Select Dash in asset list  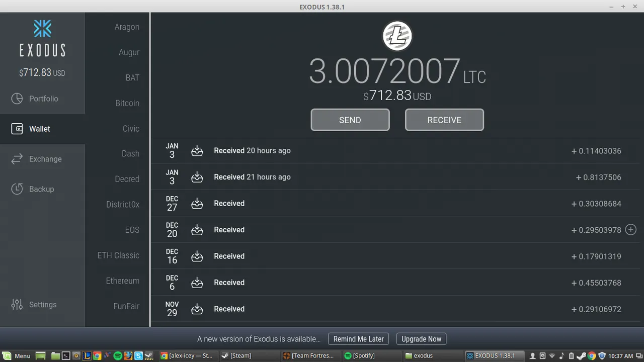click(x=130, y=154)
